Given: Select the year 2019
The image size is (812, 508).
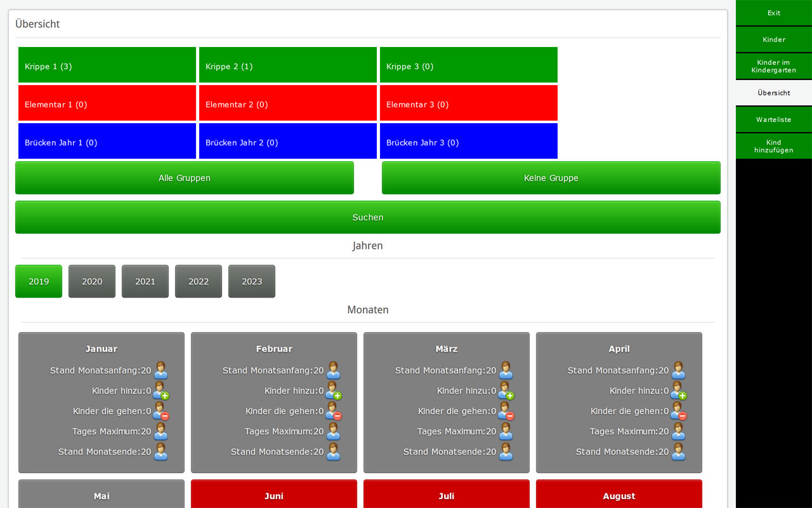Looking at the screenshot, I should click(x=39, y=281).
